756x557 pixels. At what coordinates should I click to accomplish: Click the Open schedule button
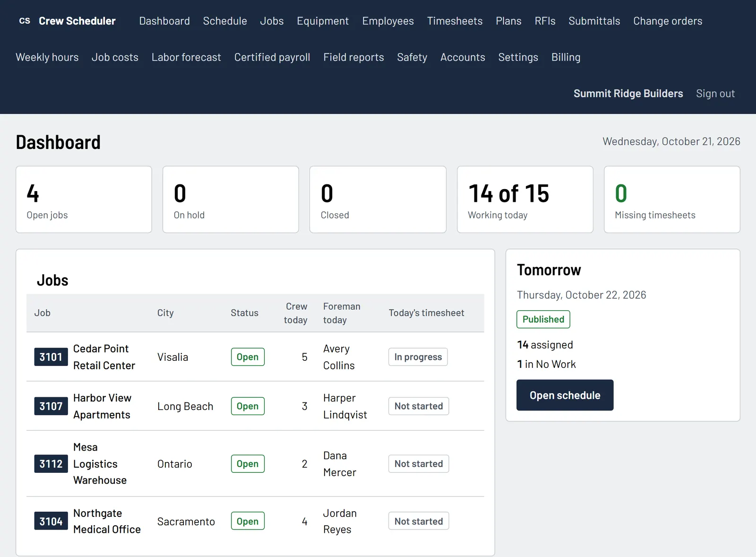point(565,395)
